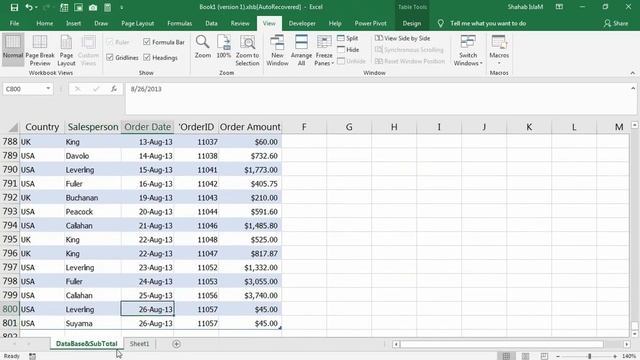Click the Shahab IslaM account name
This screenshot has width=640, height=360.
coord(525,7)
